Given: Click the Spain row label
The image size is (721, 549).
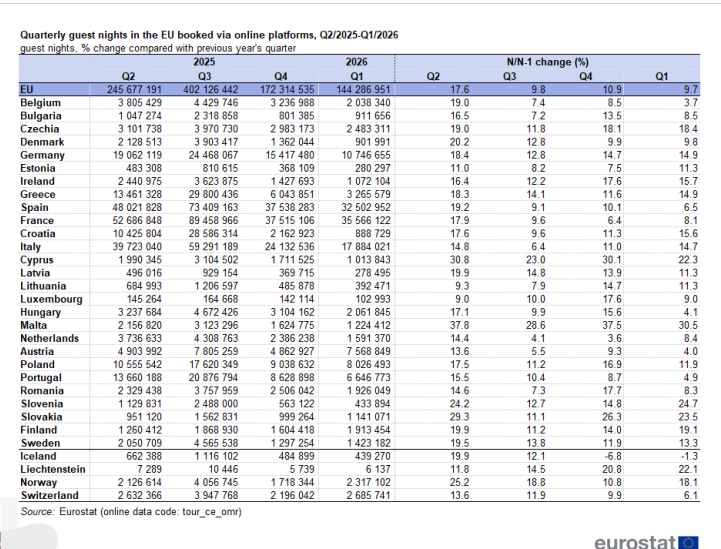Looking at the screenshot, I should point(34,207).
